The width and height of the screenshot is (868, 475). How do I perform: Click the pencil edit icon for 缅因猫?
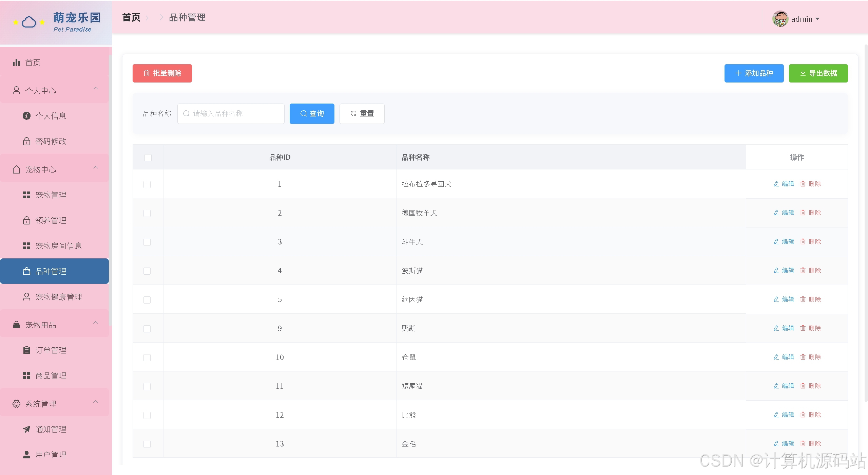(776, 299)
